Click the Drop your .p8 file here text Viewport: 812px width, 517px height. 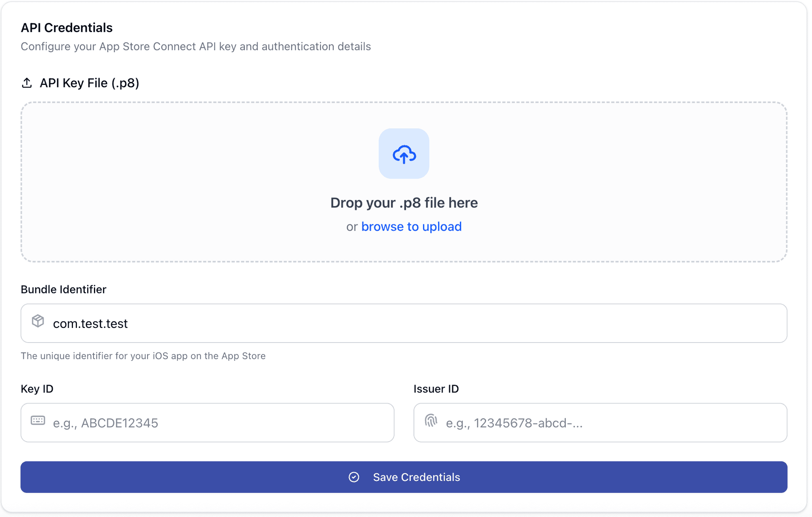(x=404, y=202)
